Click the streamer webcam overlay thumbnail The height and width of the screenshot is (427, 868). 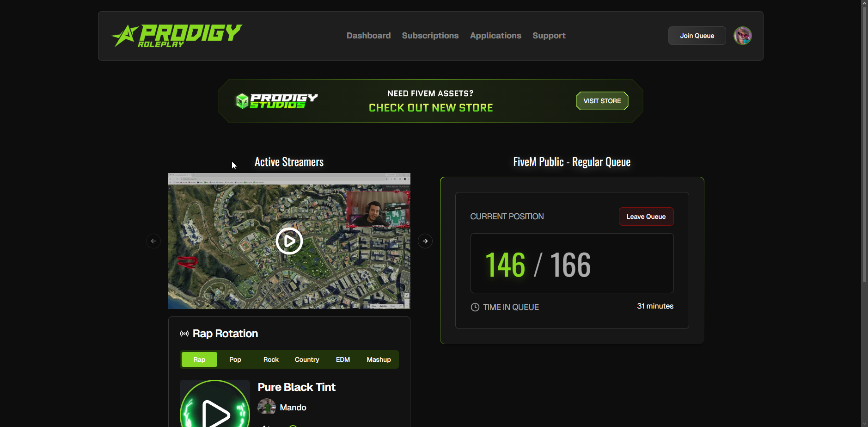tap(378, 209)
